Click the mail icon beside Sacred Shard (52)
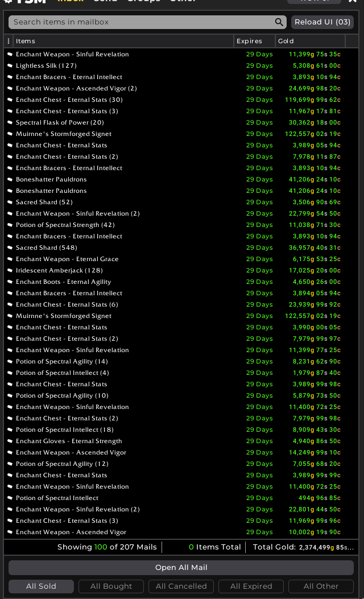 [10, 202]
